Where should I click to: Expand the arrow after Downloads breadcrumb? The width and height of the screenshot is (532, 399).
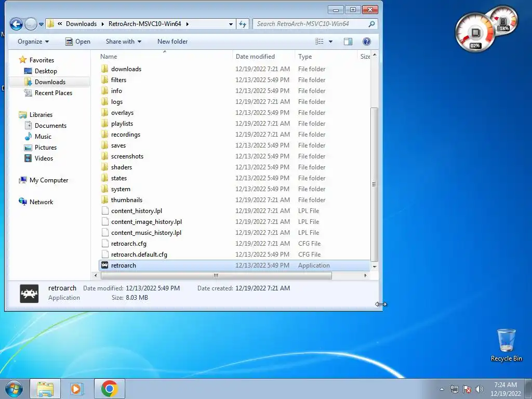coord(102,24)
